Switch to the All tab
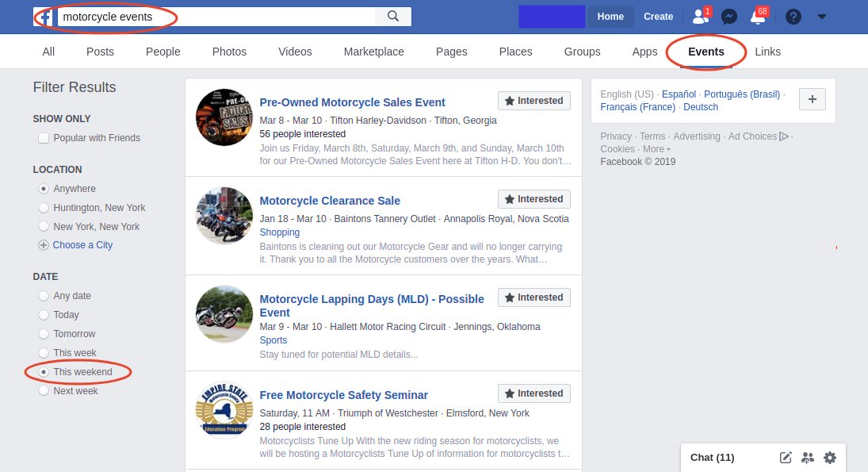Viewport: 868px width, 472px height. 48,52
